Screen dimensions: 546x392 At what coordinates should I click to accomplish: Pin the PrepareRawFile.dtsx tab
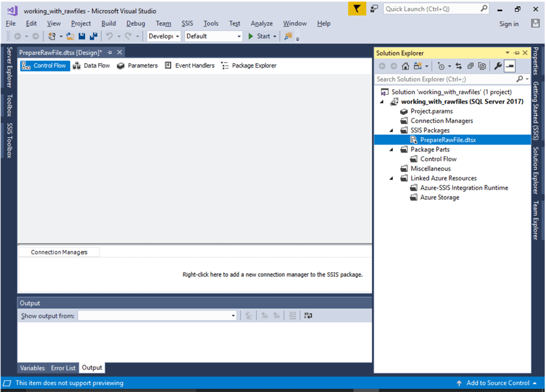(110, 53)
